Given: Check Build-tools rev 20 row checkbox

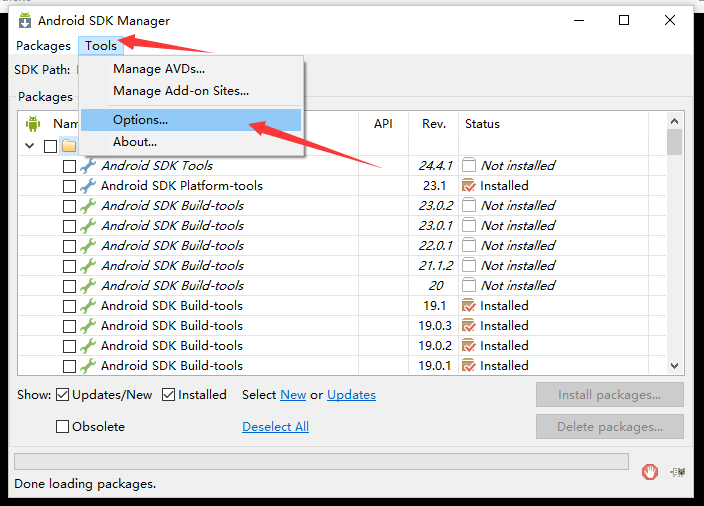Looking at the screenshot, I should tap(69, 286).
